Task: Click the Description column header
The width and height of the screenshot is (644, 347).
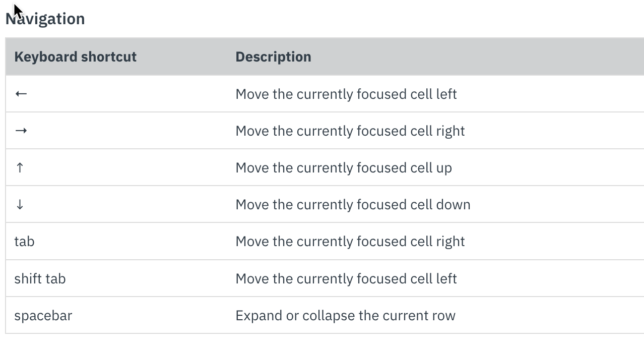Action: [273, 56]
